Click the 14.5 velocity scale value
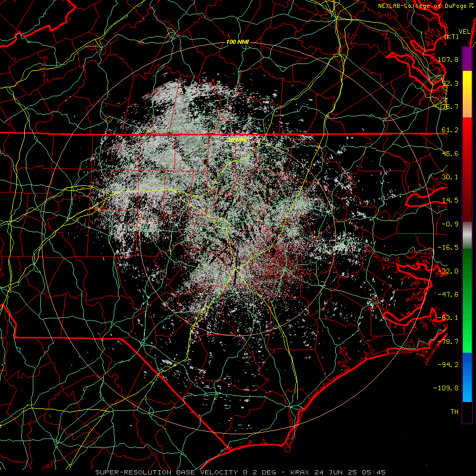Screen dimensions: 476x476 click(x=450, y=200)
